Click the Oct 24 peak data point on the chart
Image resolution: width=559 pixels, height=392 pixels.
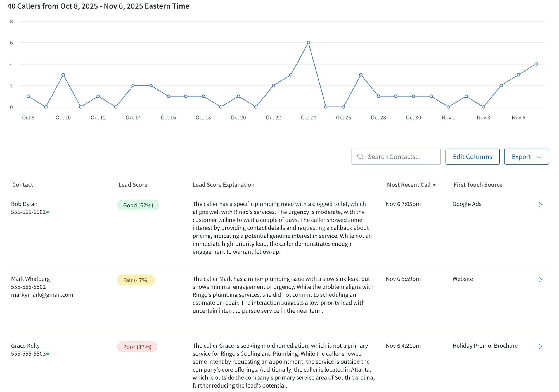(x=308, y=42)
